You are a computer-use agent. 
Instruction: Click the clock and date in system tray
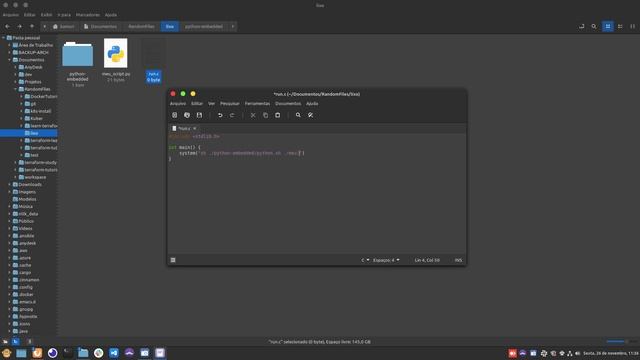(611, 353)
